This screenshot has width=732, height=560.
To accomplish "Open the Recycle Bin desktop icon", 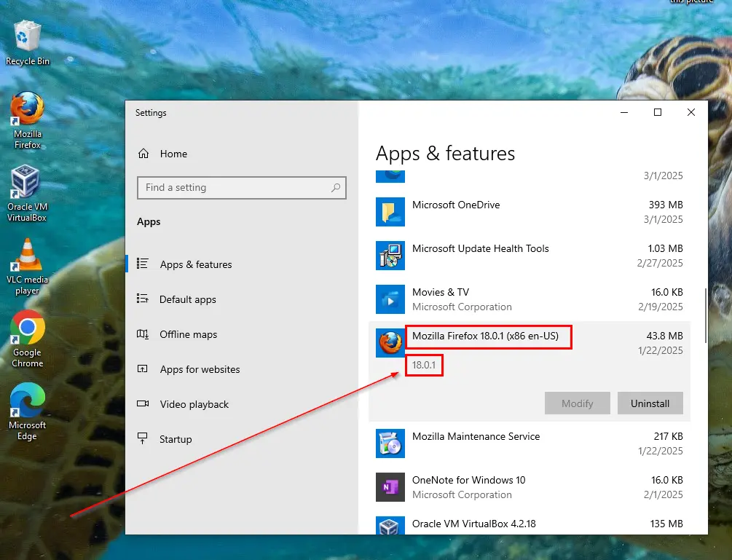I will 27,43.
